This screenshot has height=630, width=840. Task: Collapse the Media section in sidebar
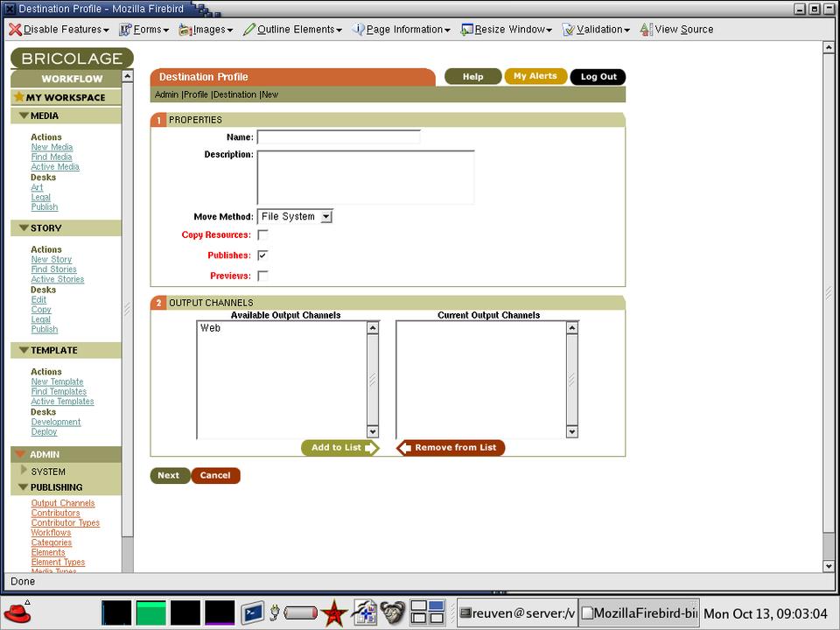point(23,115)
